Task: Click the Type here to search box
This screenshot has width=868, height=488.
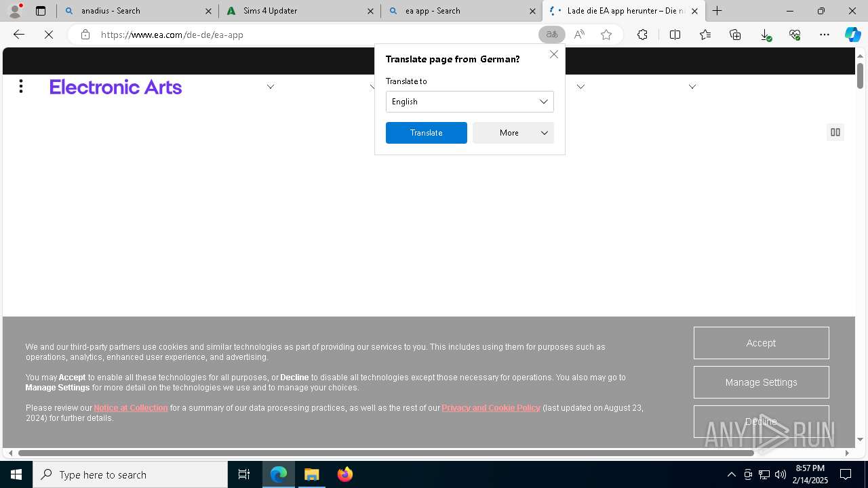Action: pyautogui.click(x=130, y=474)
